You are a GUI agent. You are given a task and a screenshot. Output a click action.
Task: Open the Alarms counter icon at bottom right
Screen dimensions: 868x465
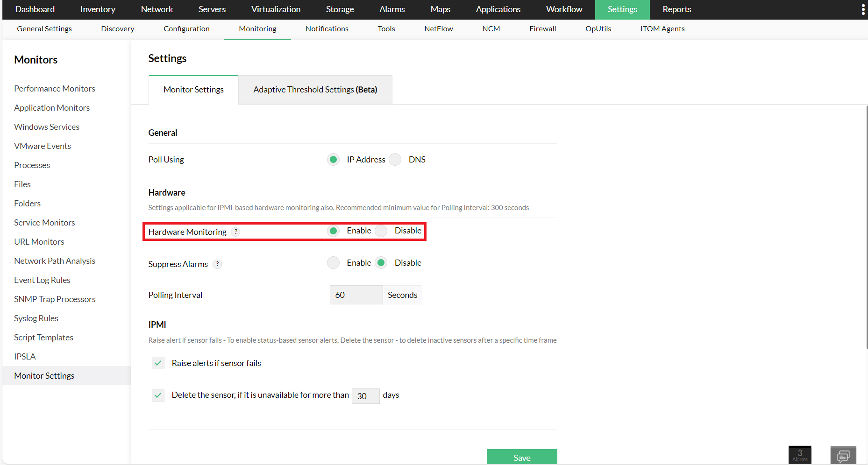tap(799, 455)
